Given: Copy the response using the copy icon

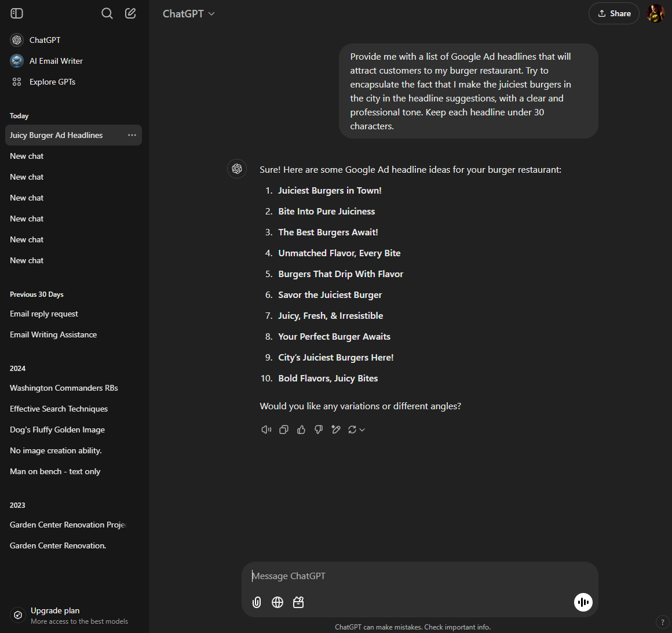Looking at the screenshot, I should pyautogui.click(x=283, y=429).
